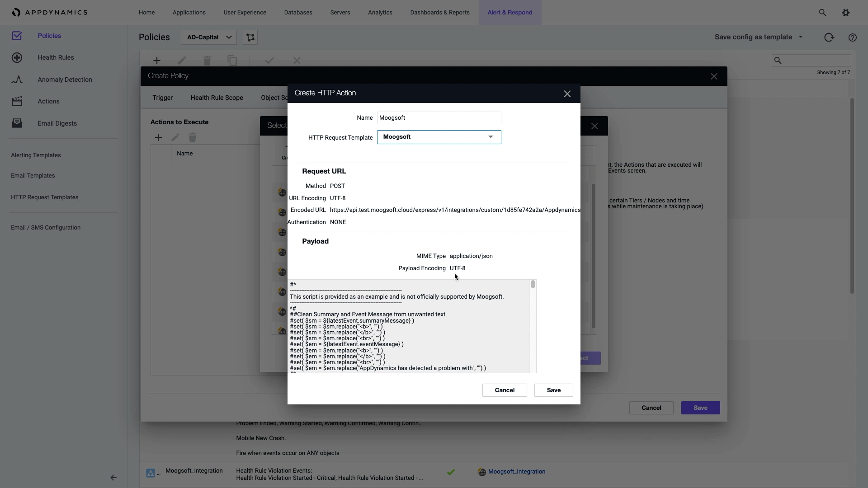Open the settings gear icon

(x=846, y=13)
